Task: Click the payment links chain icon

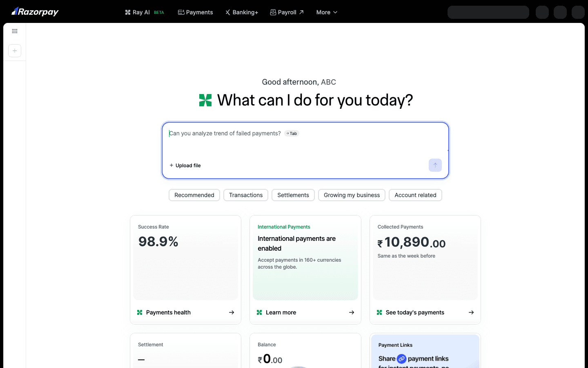Action: (x=402, y=359)
